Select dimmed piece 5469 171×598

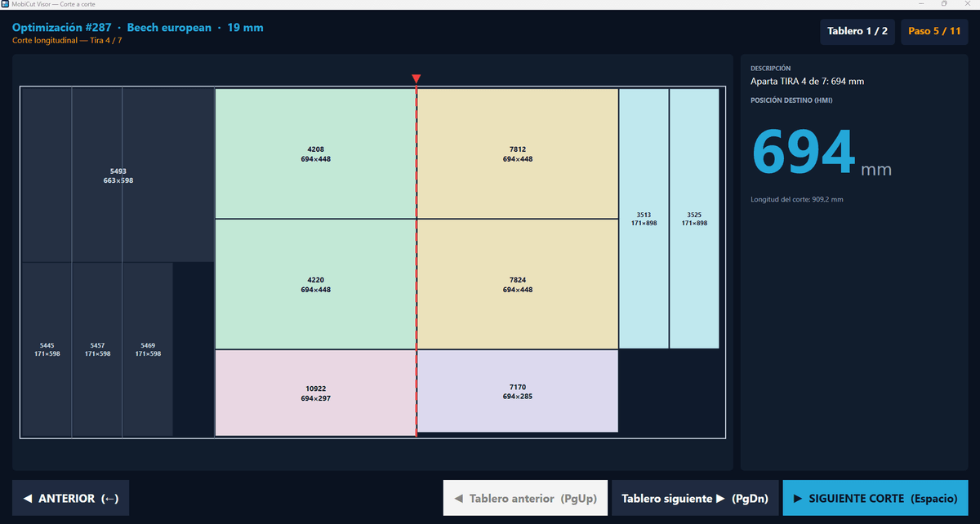148,349
